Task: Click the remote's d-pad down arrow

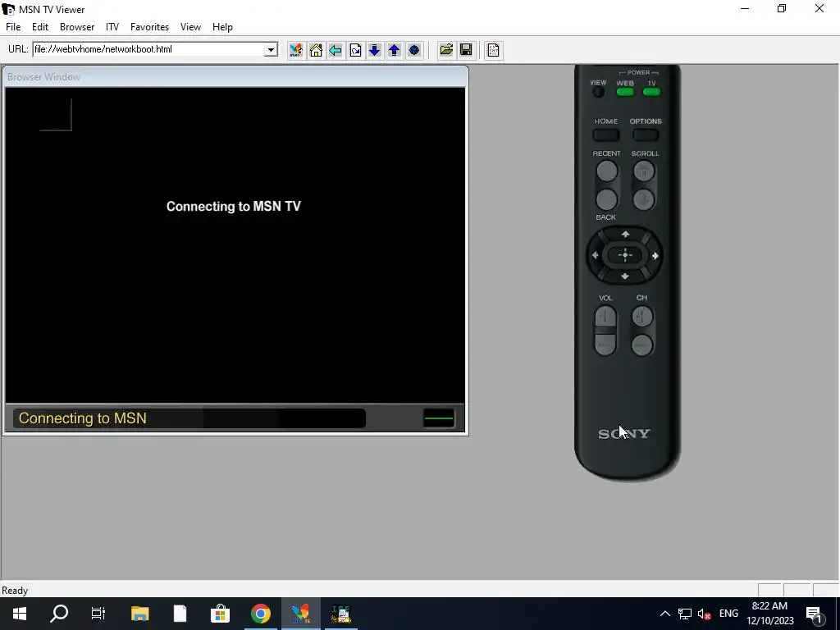Action: [x=624, y=276]
